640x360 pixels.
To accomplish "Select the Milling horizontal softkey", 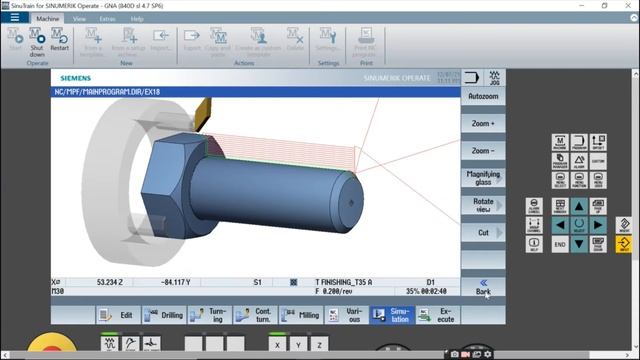I will 301,315.
